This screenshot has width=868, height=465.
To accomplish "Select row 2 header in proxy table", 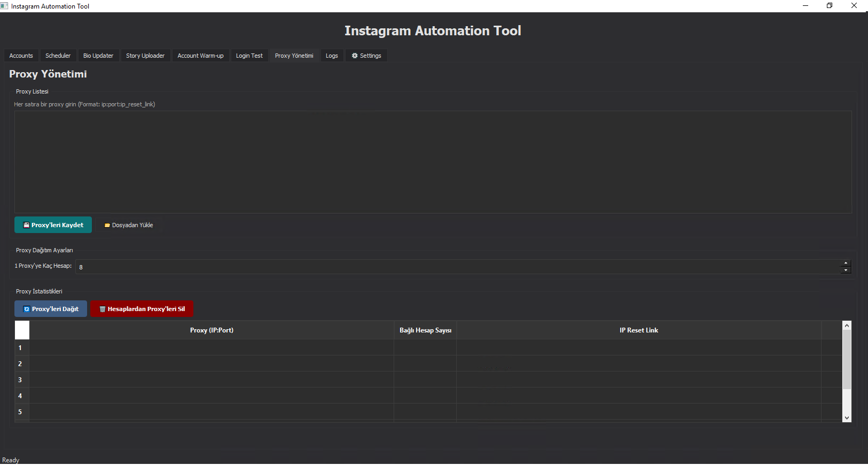I will point(22,363).
